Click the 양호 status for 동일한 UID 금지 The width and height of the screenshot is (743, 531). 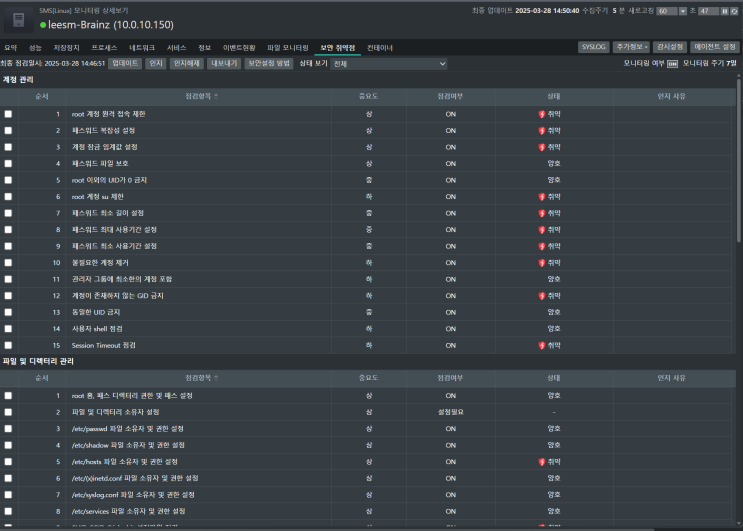[x=554, y=312]
